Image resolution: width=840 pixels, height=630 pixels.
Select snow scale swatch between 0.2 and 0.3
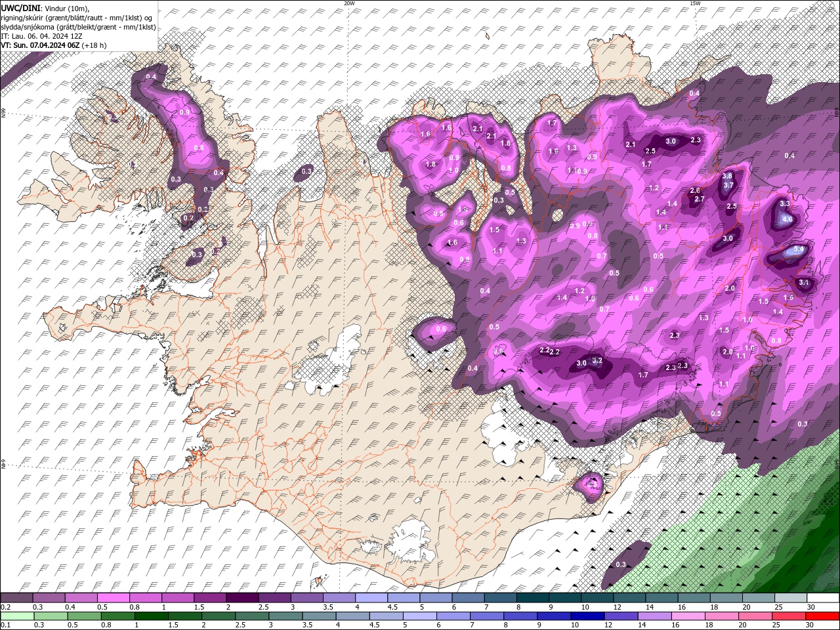pyautogui.click(x=16, y=598)
